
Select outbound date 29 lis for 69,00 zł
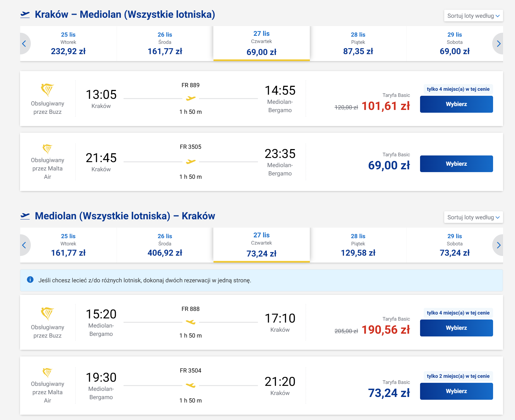coord(454,44)
